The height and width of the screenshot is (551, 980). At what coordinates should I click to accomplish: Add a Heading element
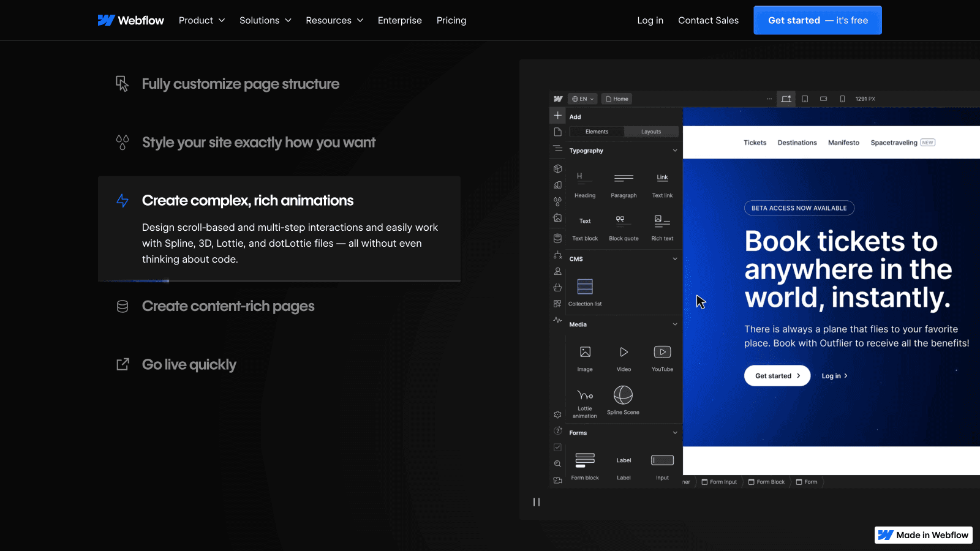click(585, 185)
